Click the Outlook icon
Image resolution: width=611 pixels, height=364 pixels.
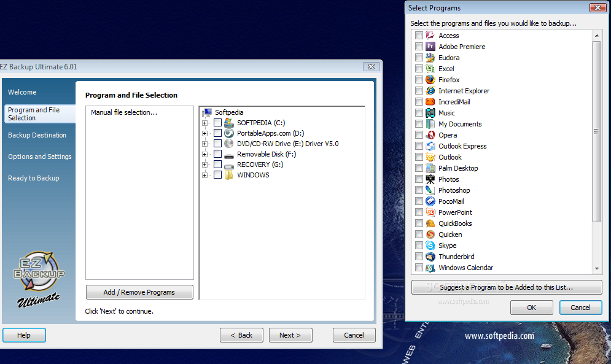click(x=430, y=157)
